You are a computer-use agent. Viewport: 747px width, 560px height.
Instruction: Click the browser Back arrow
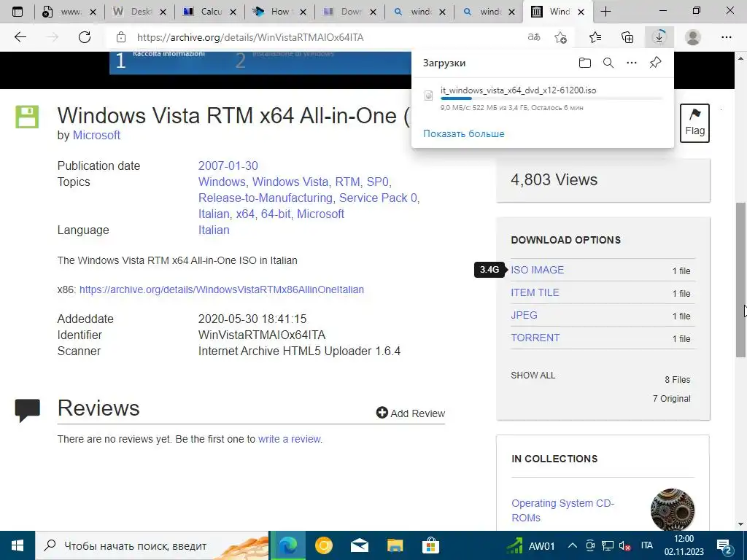coord(20,37)
